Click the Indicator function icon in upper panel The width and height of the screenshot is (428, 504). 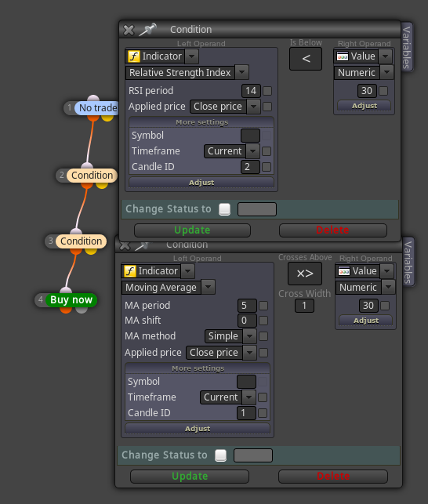click(134, 56)
